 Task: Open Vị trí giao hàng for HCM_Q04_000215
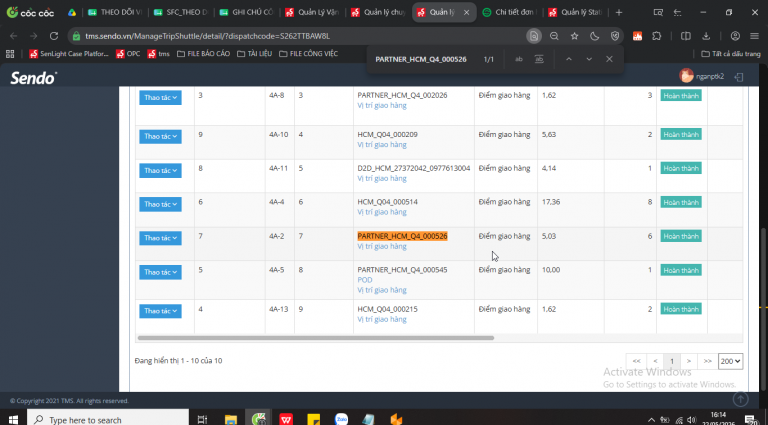coord(382,319)
